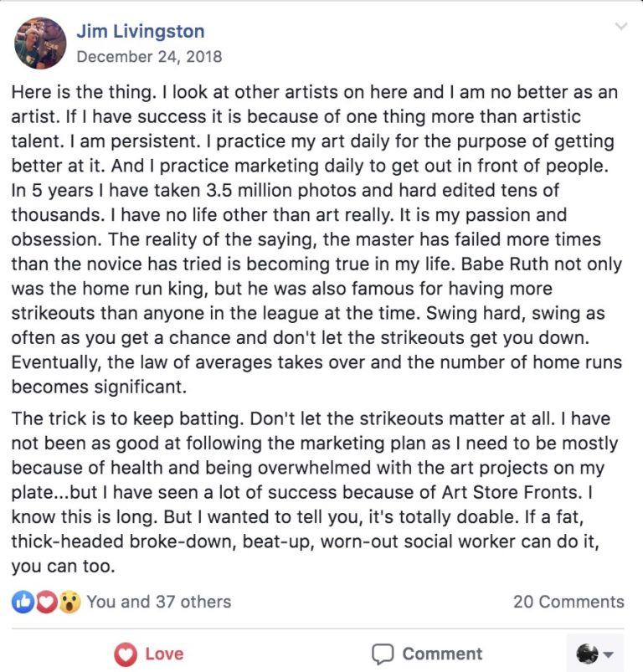Click the blue thumbs-up Like reaction icon

pos(23,602)
